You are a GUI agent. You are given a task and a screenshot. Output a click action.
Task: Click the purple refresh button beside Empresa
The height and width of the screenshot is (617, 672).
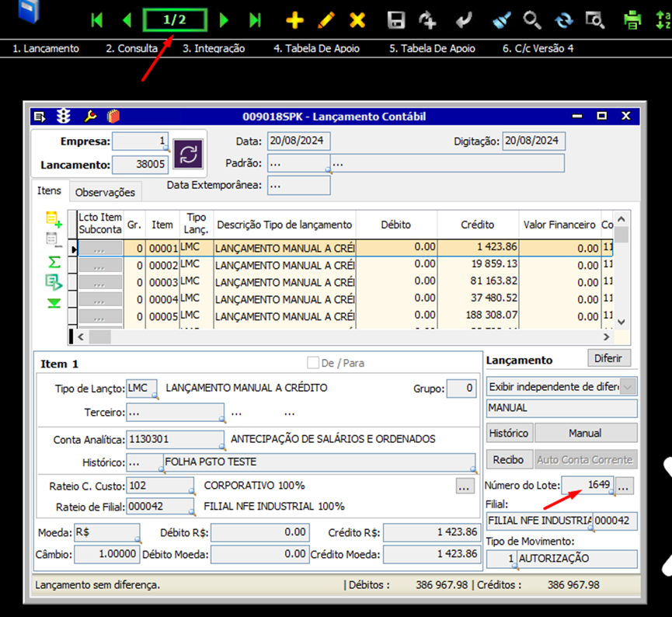pos(188,153)
